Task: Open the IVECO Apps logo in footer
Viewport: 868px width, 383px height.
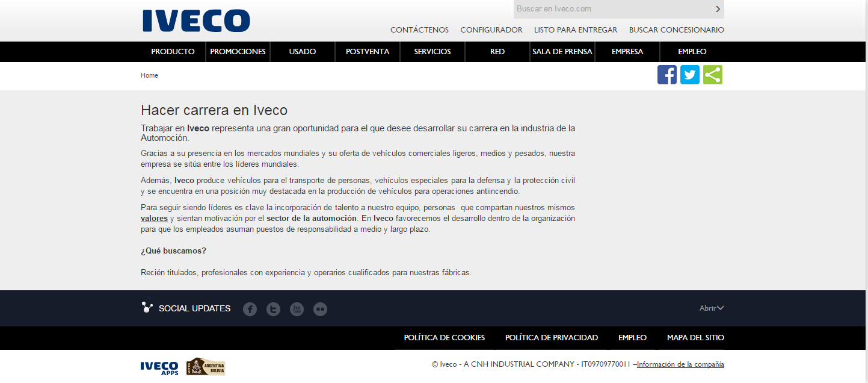Action: 159,367
